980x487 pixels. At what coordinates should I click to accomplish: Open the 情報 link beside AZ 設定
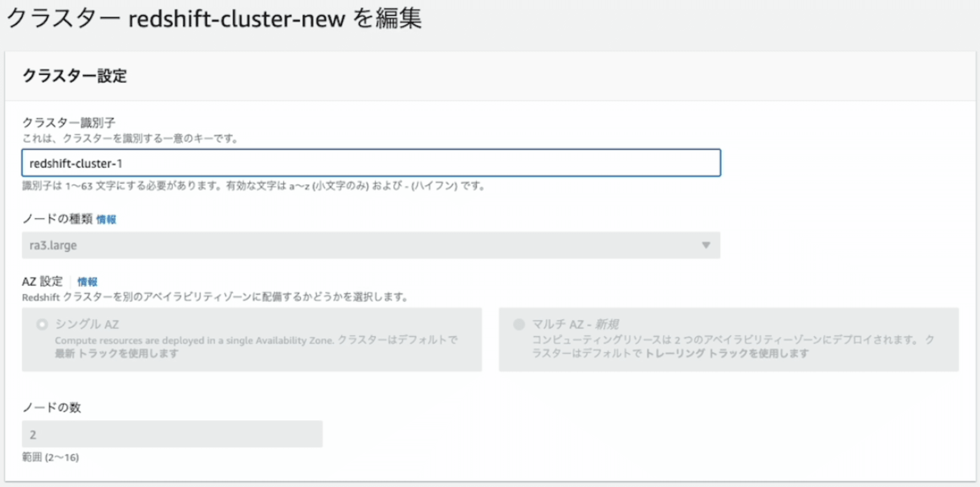(87, 282)
